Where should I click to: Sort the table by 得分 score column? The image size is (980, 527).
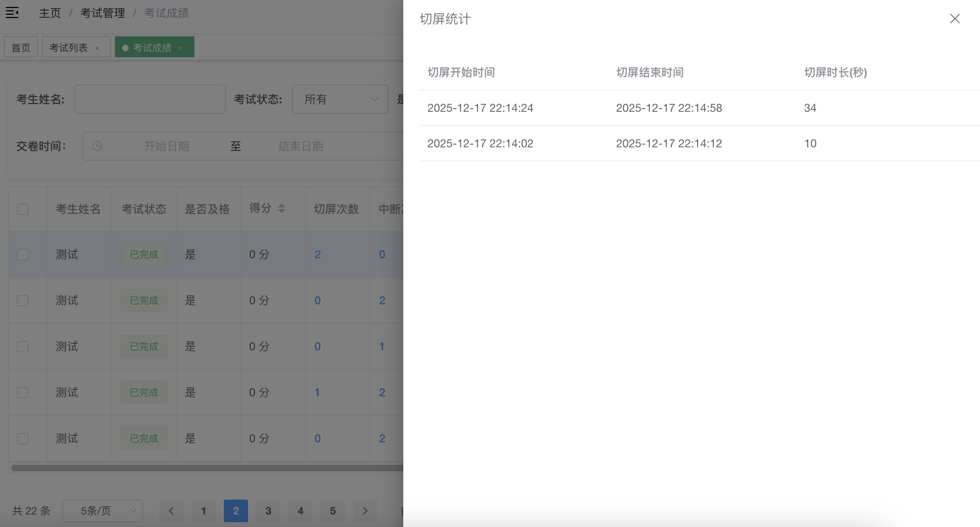pos(281,209)
